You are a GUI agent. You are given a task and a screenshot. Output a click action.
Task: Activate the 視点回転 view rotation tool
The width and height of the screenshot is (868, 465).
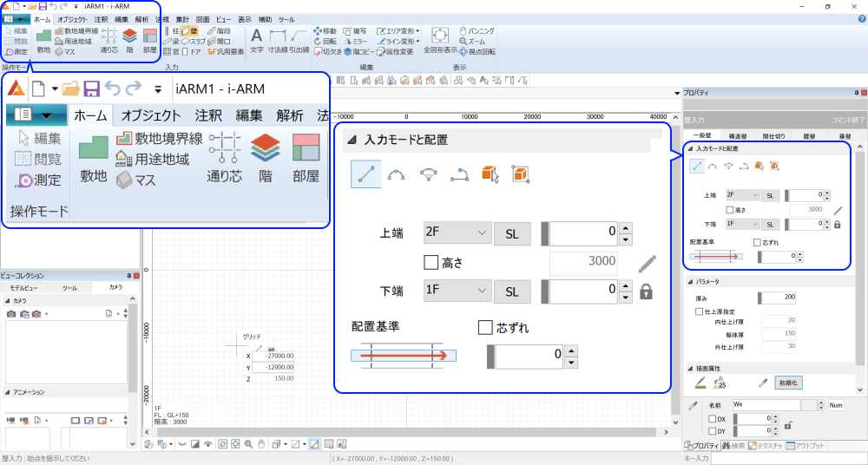point(477,52)
